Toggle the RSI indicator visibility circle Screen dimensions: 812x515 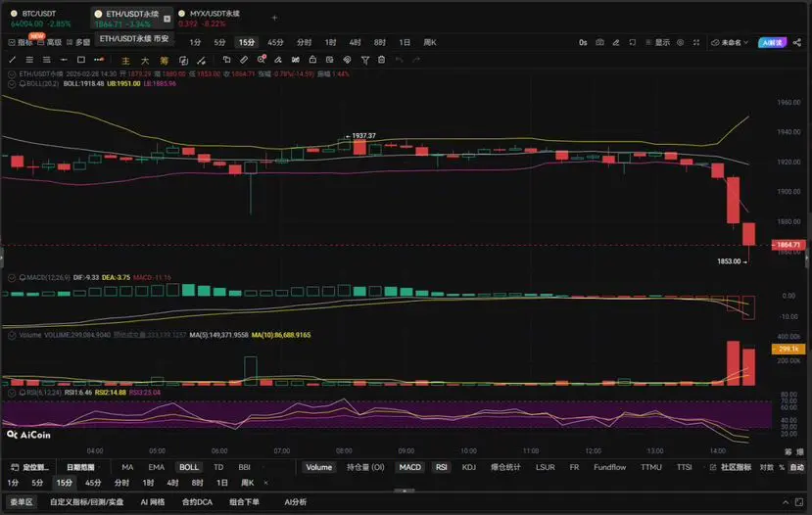(x=12, y=393)
